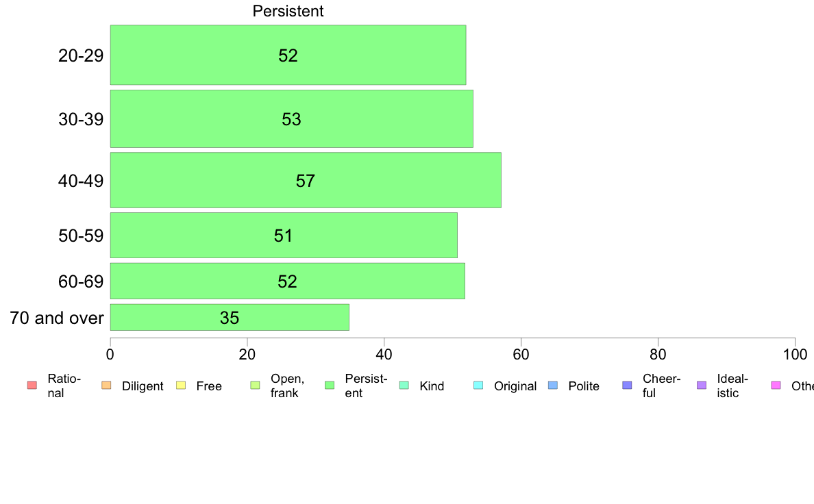Image resolution: width=814 pixels, height=504 pixels.
Task: Click the 50-59 bar showing 51
Action: (284, 235)
